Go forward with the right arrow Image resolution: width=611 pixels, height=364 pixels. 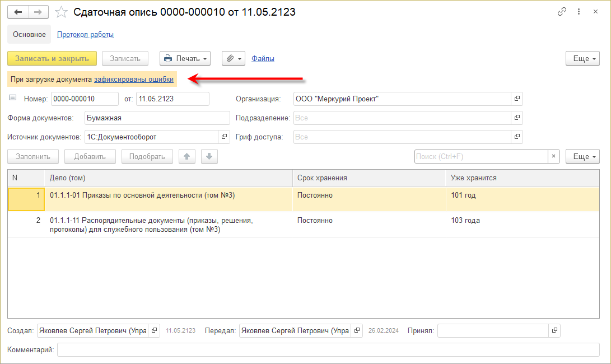point(38,12)
